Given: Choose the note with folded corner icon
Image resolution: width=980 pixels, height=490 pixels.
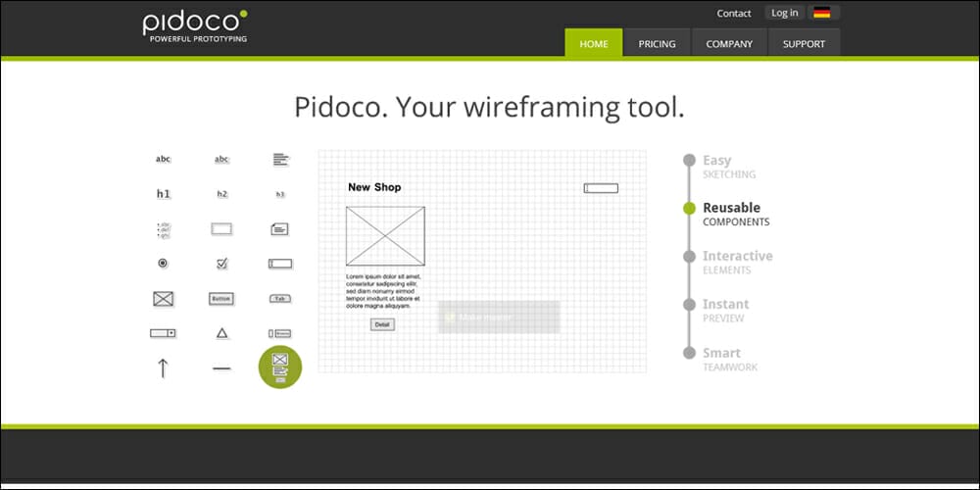Looking at the screenshot, I should [x=280, y=229].
